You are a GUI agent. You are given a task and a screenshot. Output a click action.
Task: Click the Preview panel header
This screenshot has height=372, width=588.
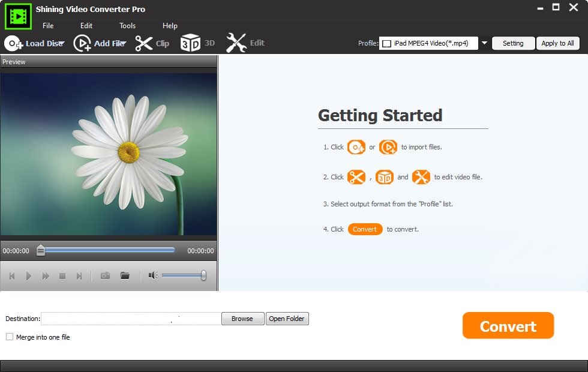[x=109, y=62]
